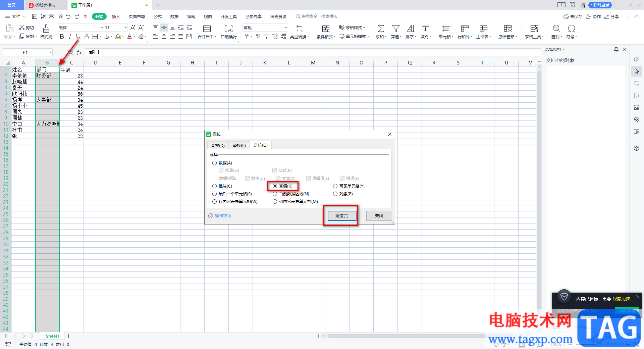Screen dimensions: 644x349
Task: Select 最后一个单元格(S) radio option
Action: point(214,194)
